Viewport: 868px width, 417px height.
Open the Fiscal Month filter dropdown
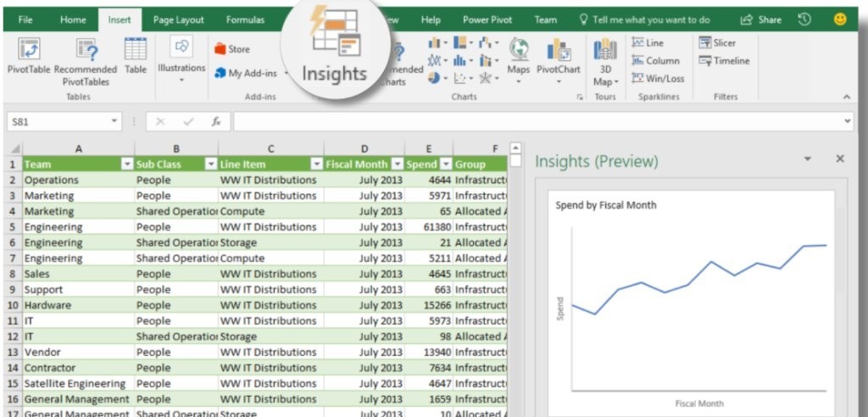click(398, 164)
